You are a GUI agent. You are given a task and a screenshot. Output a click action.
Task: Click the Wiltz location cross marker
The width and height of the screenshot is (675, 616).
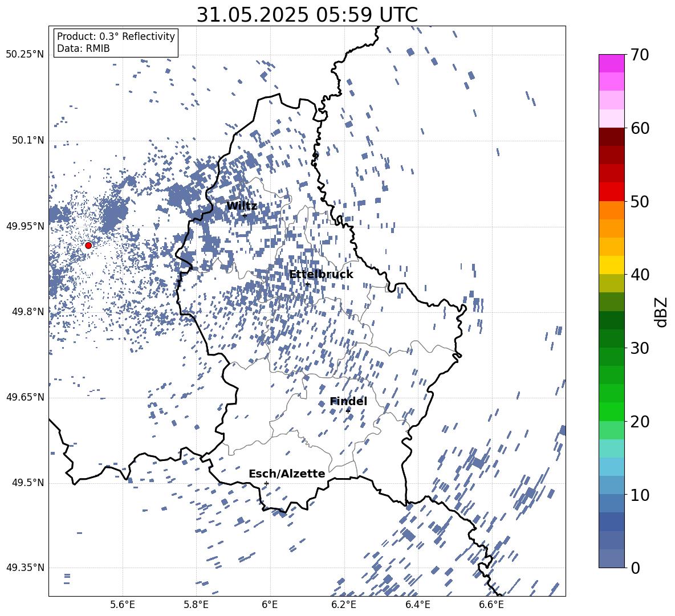pos(245,215)
